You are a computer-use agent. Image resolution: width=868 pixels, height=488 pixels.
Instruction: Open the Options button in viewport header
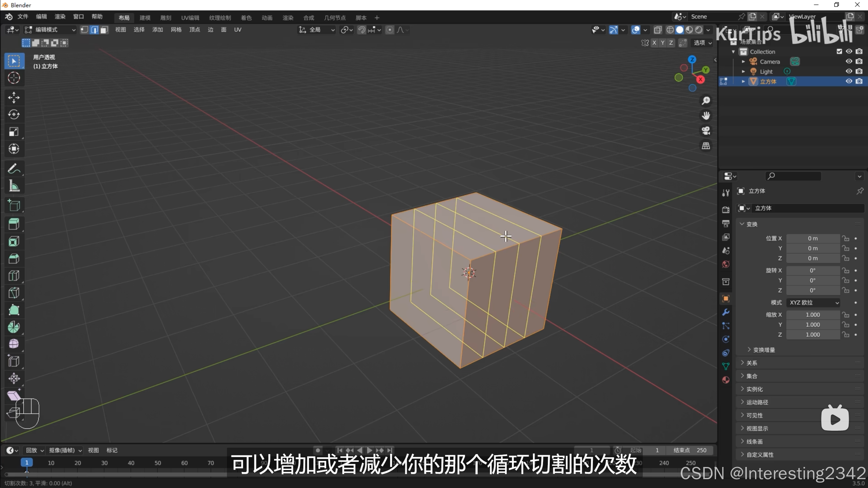click(702, 43)
